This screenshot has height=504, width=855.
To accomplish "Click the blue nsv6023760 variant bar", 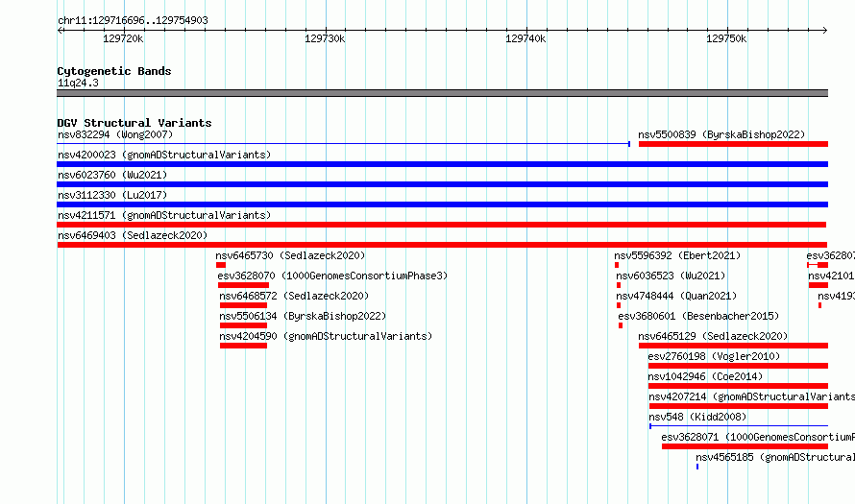I will point(442,184).
